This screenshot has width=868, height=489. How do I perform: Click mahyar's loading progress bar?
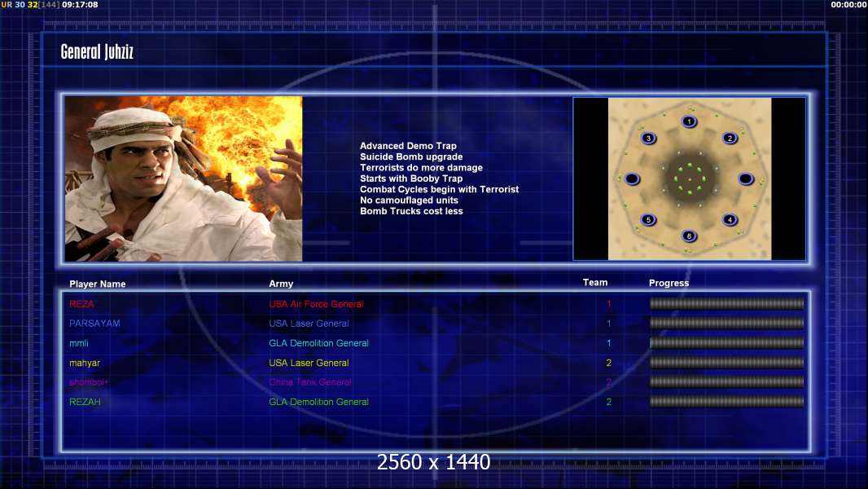pos(726,363)
